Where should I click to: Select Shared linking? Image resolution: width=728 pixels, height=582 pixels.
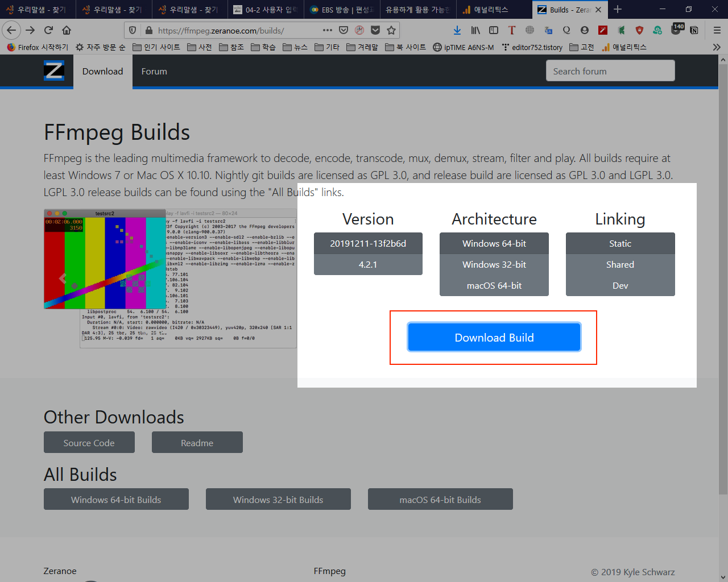pos(621,264)
